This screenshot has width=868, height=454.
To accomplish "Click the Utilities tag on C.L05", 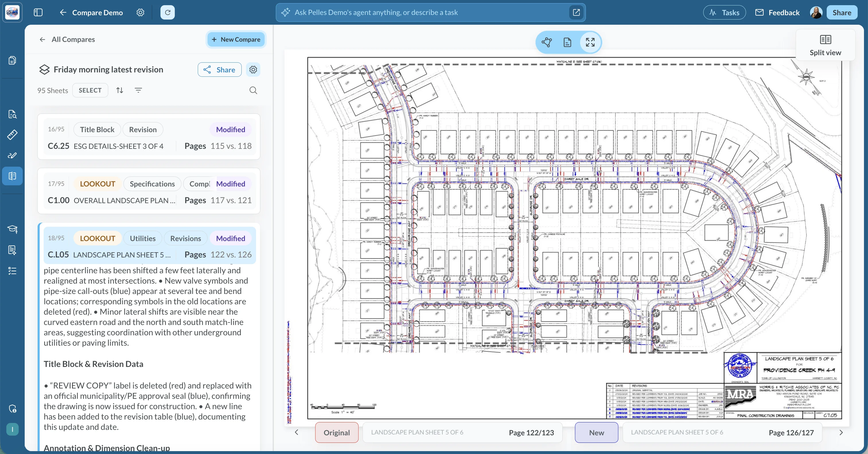I will pos(143,238).
